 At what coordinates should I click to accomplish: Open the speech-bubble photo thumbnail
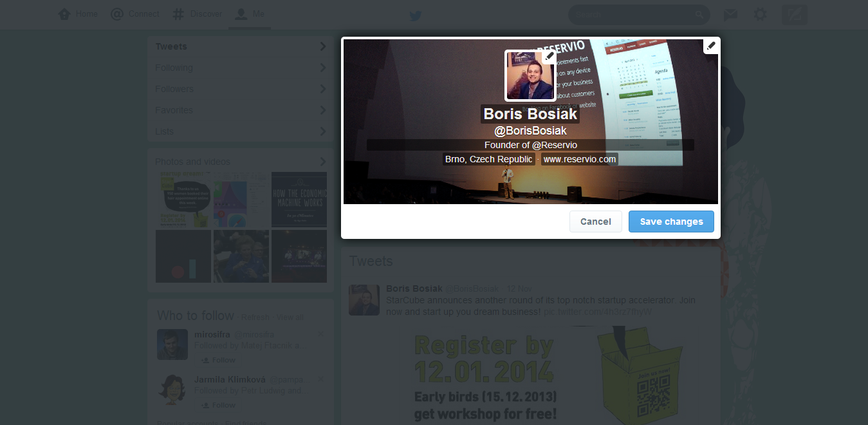(x=183, y=200)
